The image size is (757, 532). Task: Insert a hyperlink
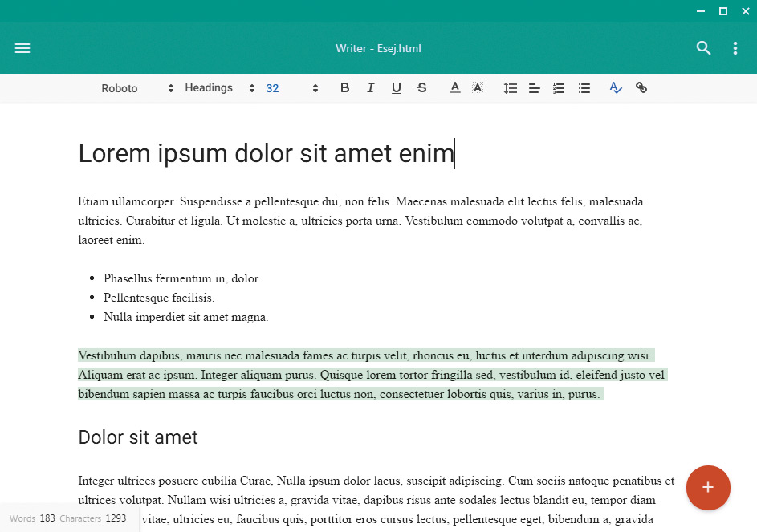[x=641, y=87]
